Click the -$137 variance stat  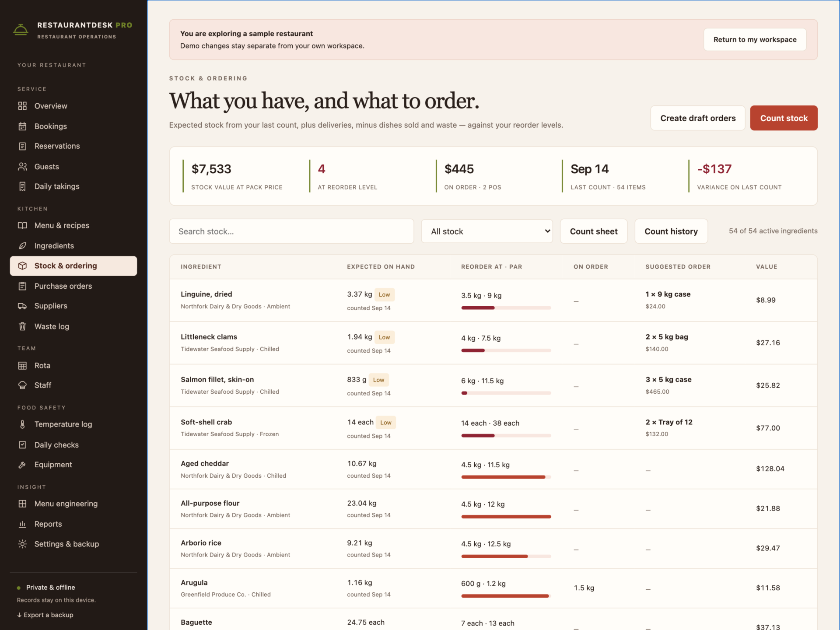point(714,169)
